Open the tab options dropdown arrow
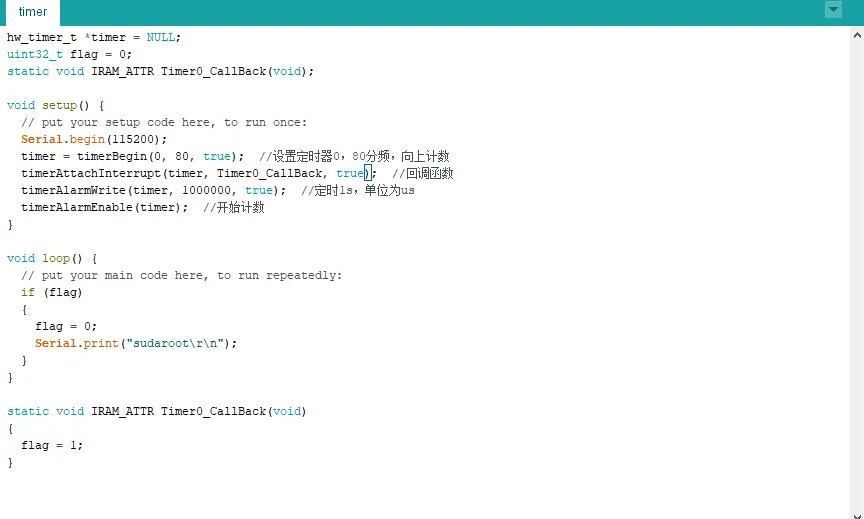 (833, 10)
